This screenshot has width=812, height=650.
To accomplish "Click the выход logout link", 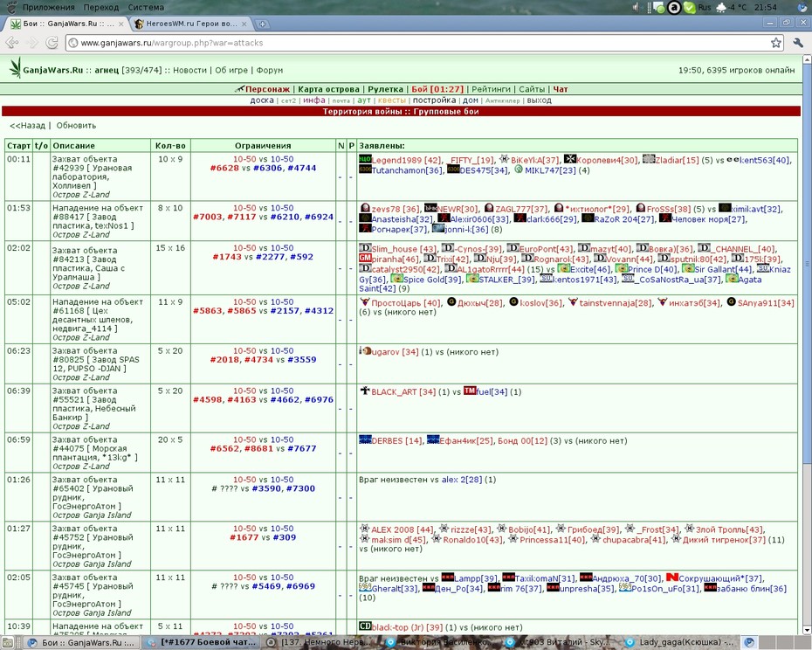I will coord(539,100).
